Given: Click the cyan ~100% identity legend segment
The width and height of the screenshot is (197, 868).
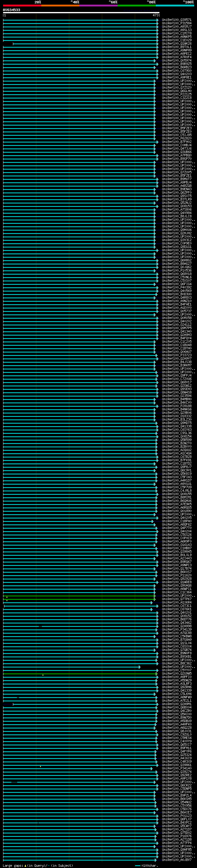Looking at the screenshot, I should point(175,6).
